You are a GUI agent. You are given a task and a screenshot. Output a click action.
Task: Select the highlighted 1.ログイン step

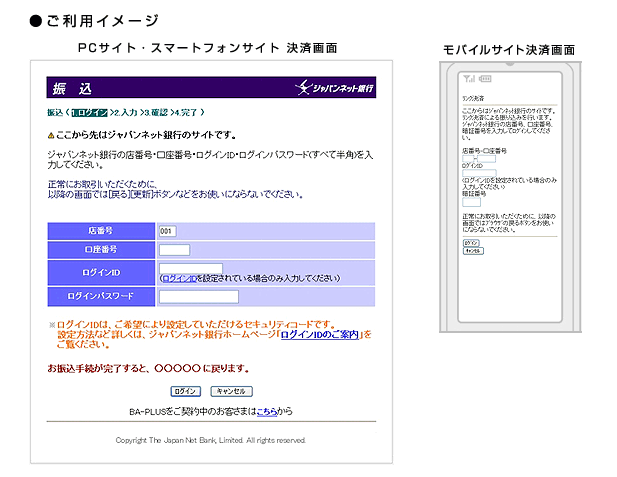click(89, 113)
